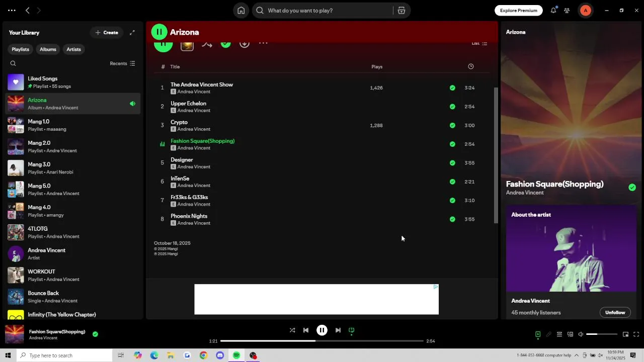Screen dimensions: 644x362
Task: Toggle saved checkmark for InTenSe
Action: point(452,182)
